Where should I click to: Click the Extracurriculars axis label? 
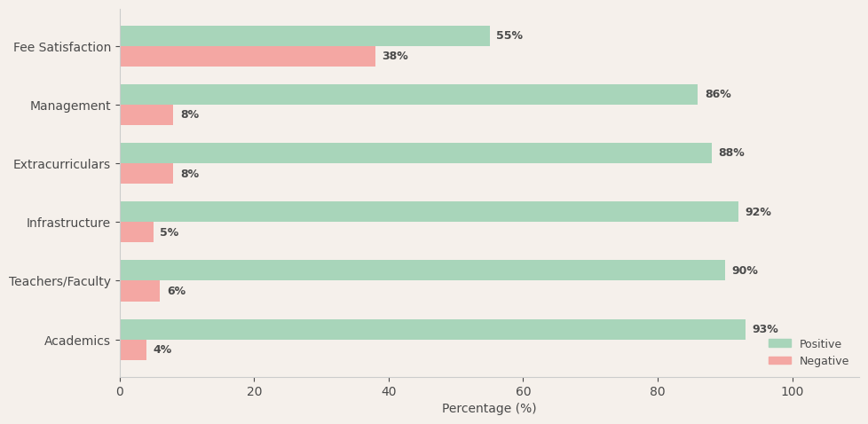click(x=62, y=164)
